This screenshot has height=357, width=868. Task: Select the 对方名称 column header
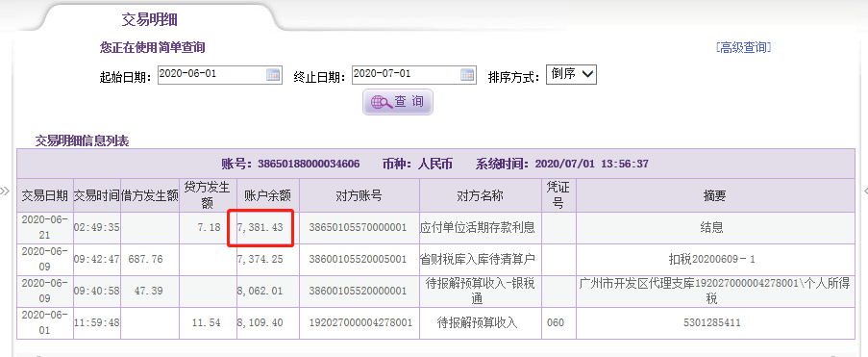click(480, 195)
